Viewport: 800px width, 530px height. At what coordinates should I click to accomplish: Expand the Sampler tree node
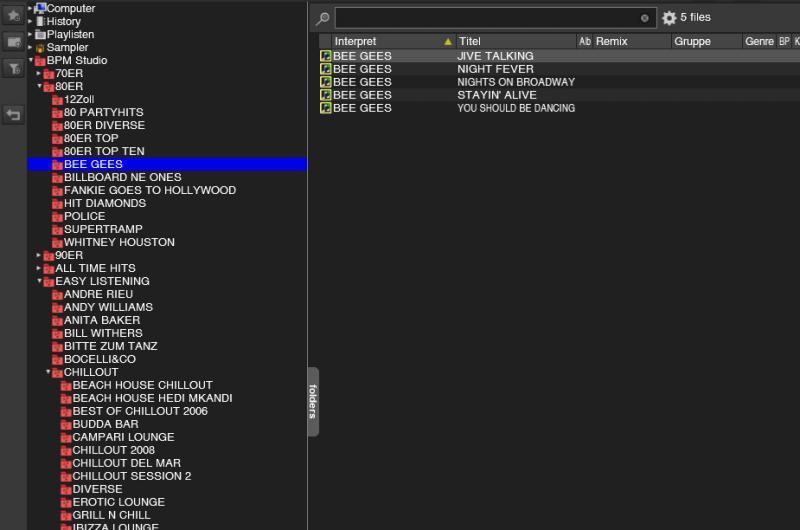click(30, 47)
